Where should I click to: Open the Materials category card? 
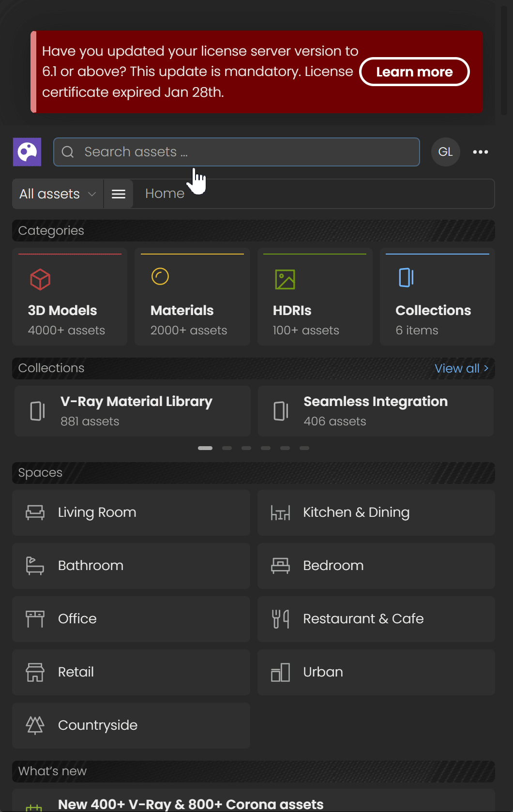tap(192, 297)
